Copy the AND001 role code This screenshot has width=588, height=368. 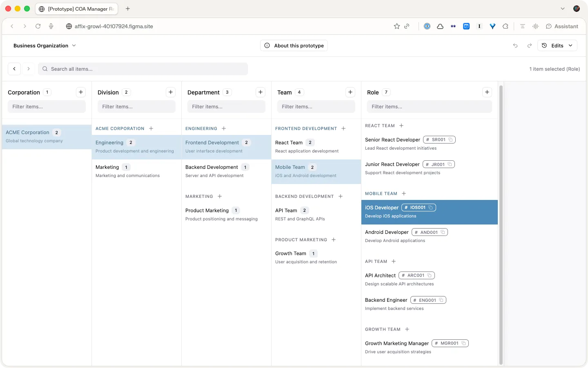point(443,232)
